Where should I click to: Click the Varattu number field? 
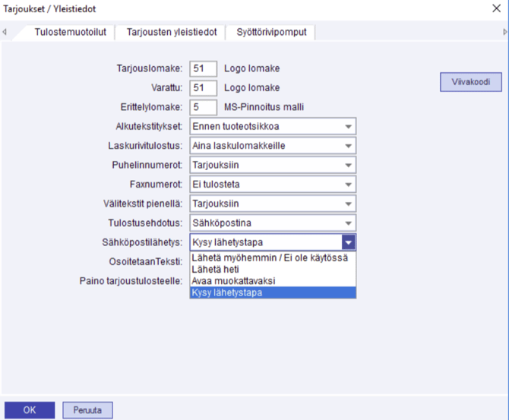[203, 87]
